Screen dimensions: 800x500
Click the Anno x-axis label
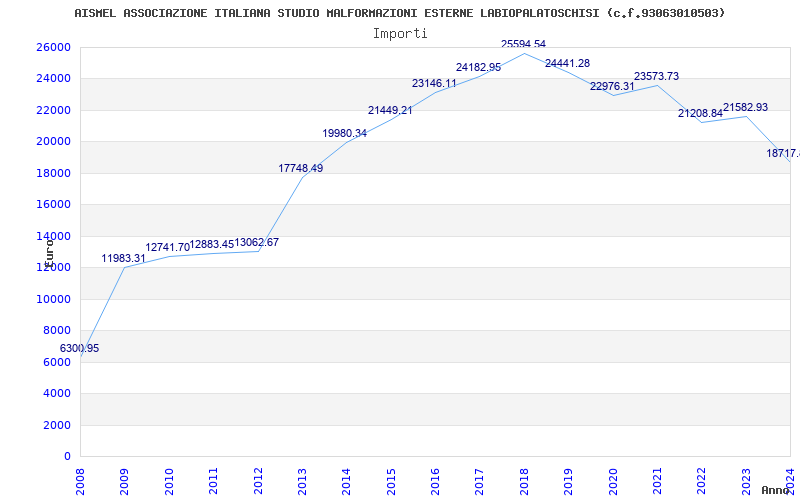(776, 490)
